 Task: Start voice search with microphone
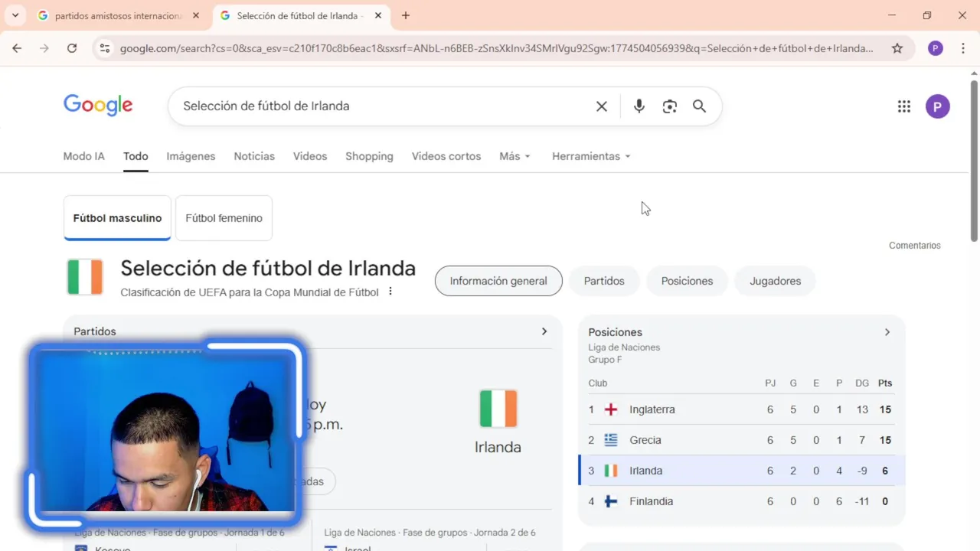pos(639,106)
